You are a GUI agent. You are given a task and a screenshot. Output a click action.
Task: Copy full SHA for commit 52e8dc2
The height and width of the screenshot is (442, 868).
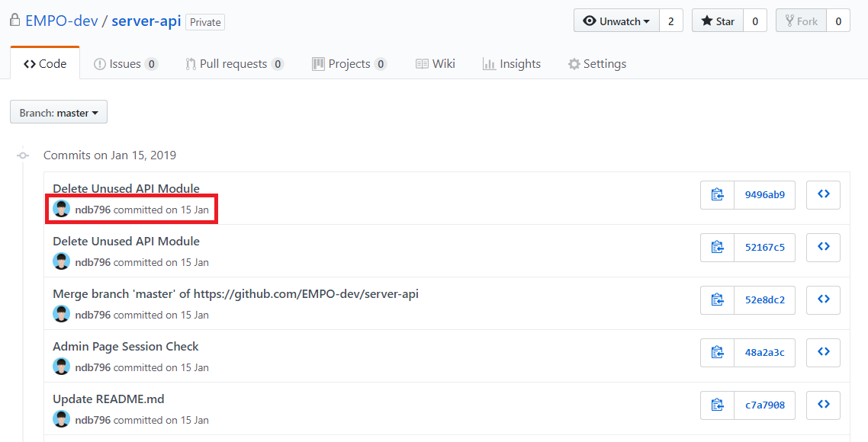click(x=718, y=299)
